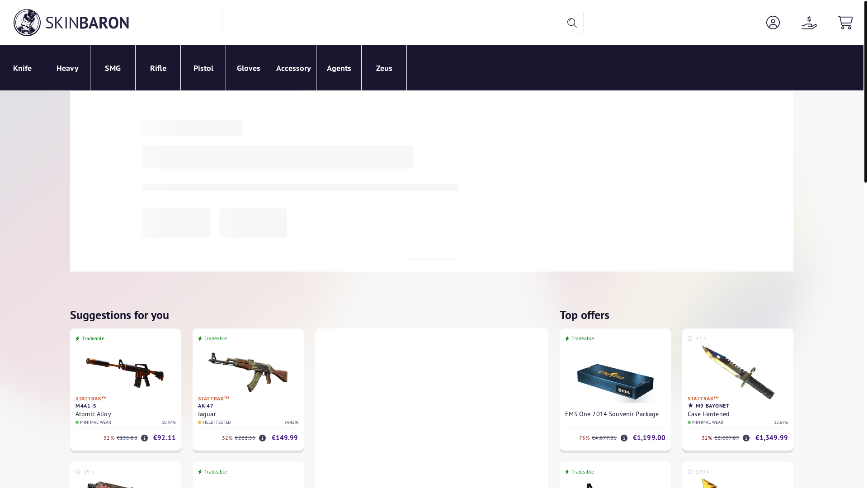Open the sell items hand icon
The width and height of the screenshot is (868, 488).
coord(809,23)
